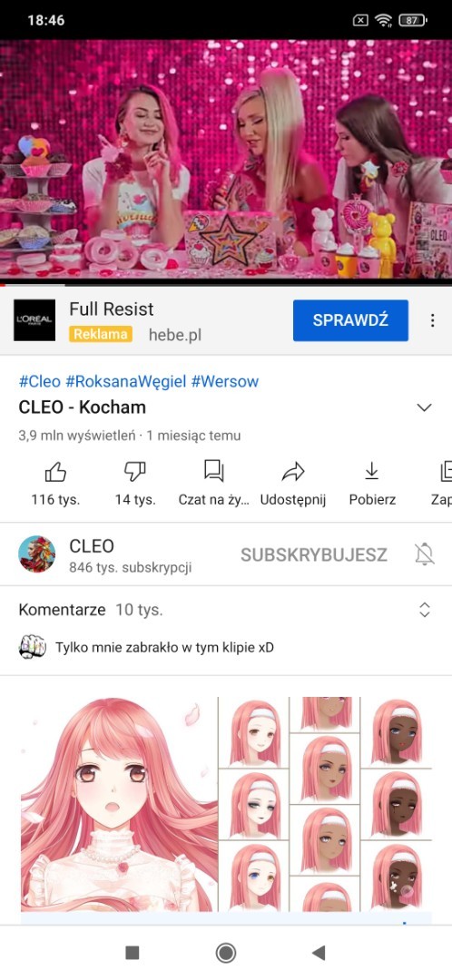Tap the thumbs up like icon
Image resolution: width=452 pixels, height=980 pixels.
click(55, 472)
